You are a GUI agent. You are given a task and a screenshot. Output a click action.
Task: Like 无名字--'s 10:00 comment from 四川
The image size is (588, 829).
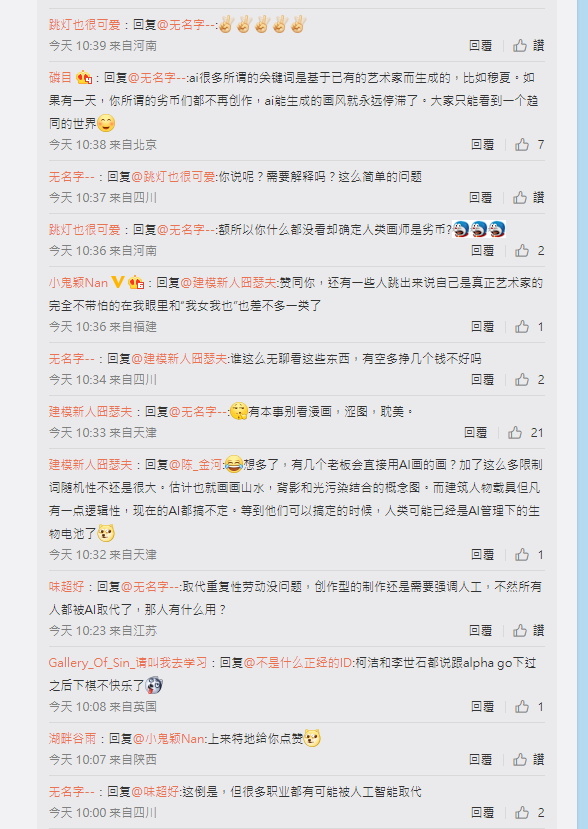point(530,812)
